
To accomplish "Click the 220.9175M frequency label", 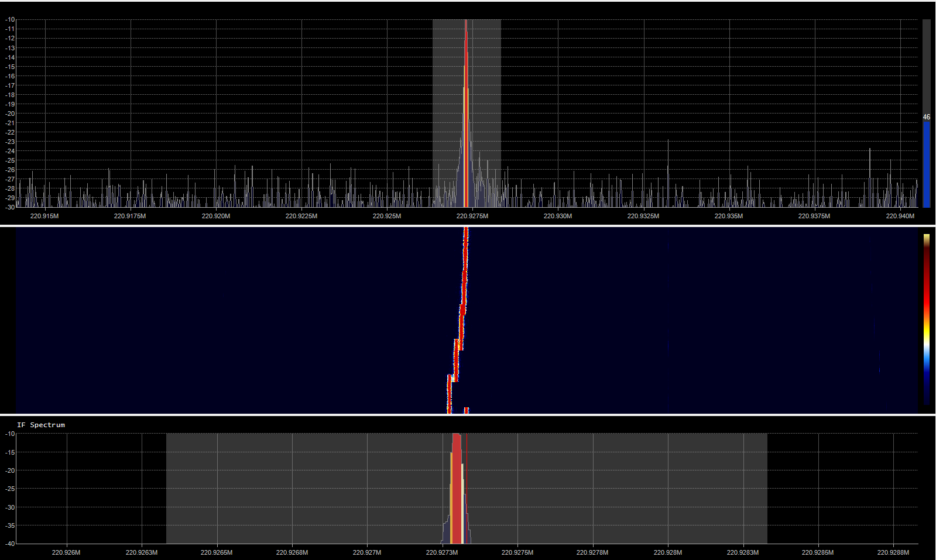I will click(130, 217).
